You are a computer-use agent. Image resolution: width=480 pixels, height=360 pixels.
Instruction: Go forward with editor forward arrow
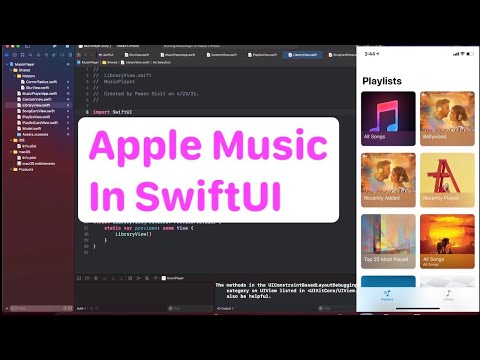91,55
